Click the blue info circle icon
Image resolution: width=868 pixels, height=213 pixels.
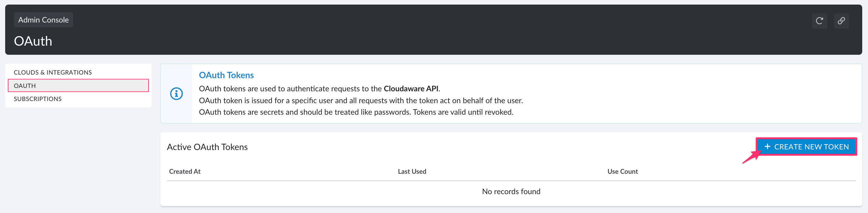176,93
